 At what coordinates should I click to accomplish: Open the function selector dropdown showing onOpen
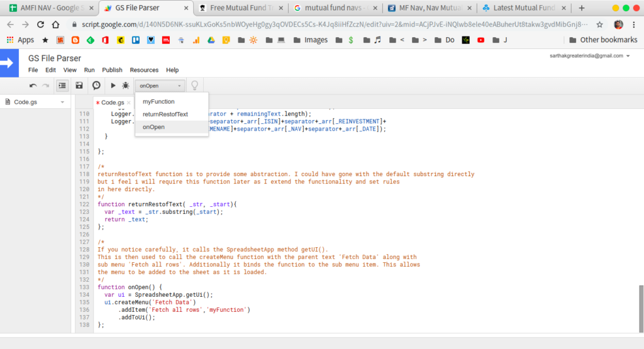(x=160, y=86)
